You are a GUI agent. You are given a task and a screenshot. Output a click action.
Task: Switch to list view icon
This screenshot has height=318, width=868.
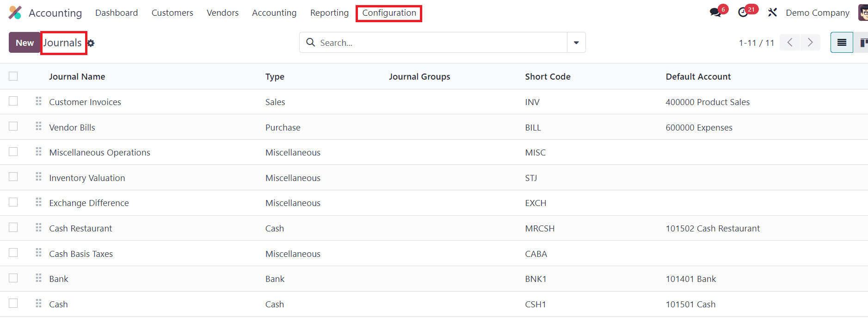coord(842,43)
